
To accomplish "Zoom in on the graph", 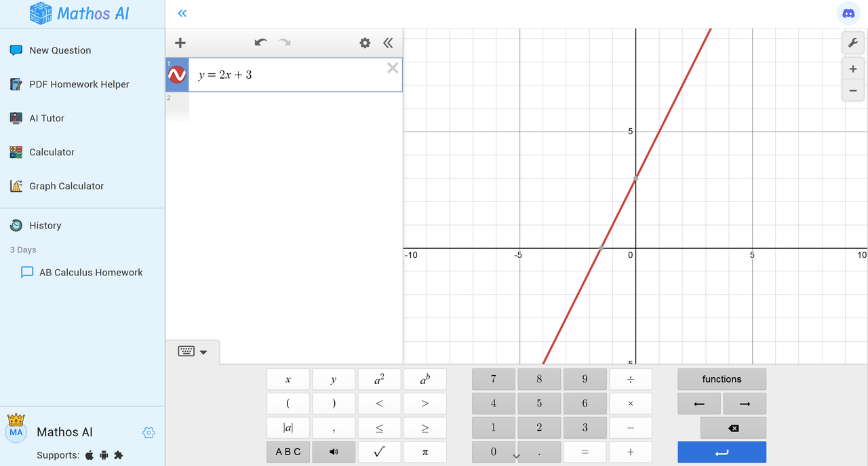I will (x=852, y=69).
